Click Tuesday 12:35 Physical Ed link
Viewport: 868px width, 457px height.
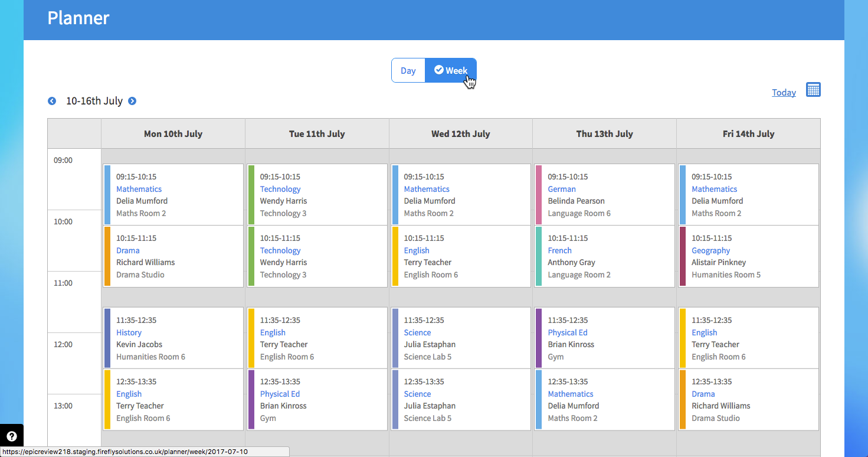coord(280,394)
